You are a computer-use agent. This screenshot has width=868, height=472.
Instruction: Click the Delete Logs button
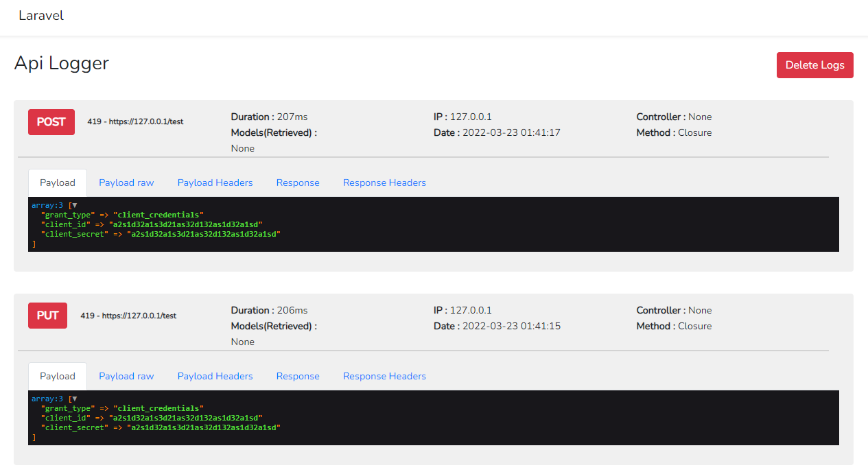pos(814,64)
